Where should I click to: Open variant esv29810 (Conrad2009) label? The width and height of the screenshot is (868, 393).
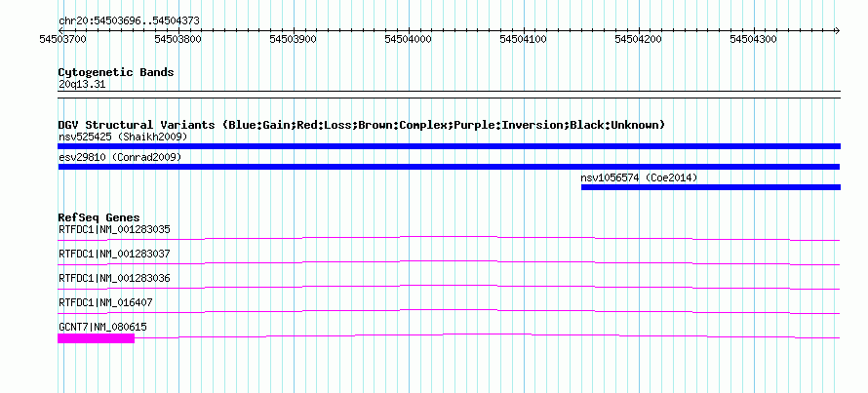coord(120,158)
